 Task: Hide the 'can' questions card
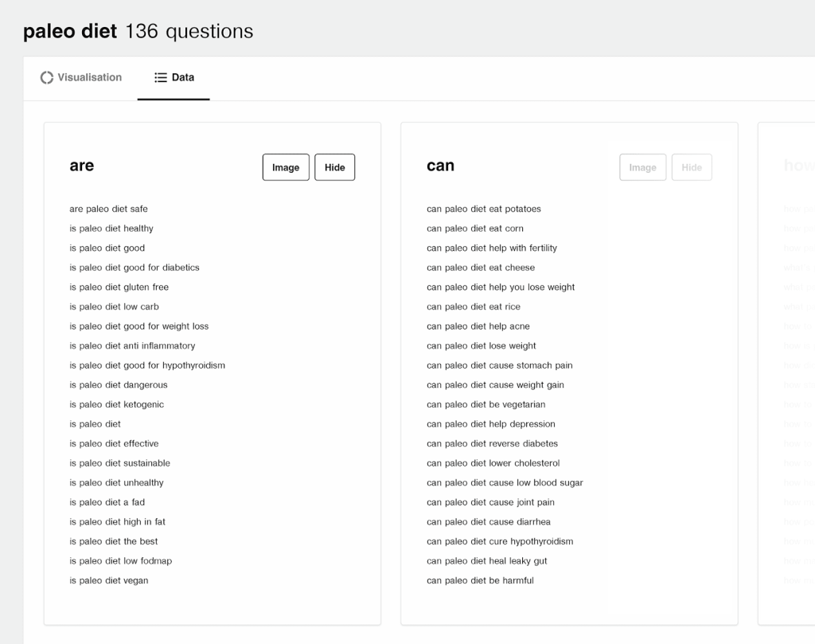click(x=692, y=167)
